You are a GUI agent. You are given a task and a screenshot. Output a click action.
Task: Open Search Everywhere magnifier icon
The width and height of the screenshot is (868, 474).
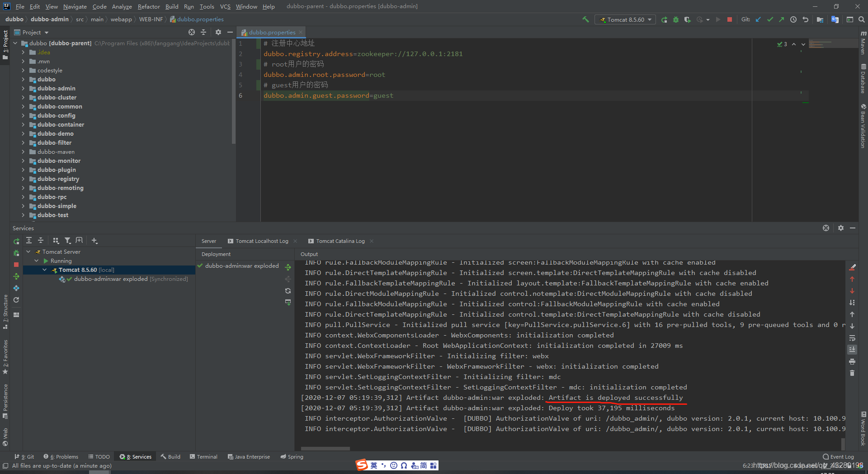point(862,19)
